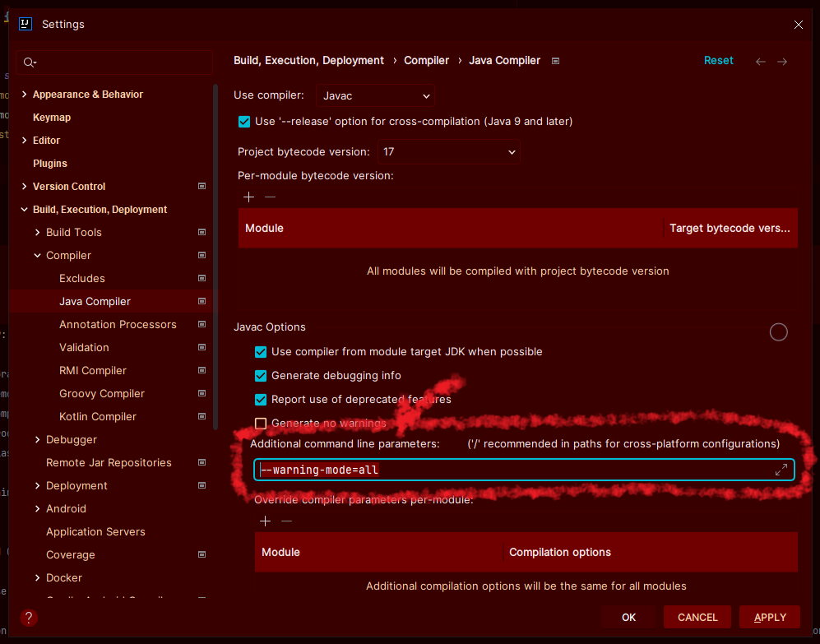Collapse the Compiler node
The image size is (820, 644).
37,255
